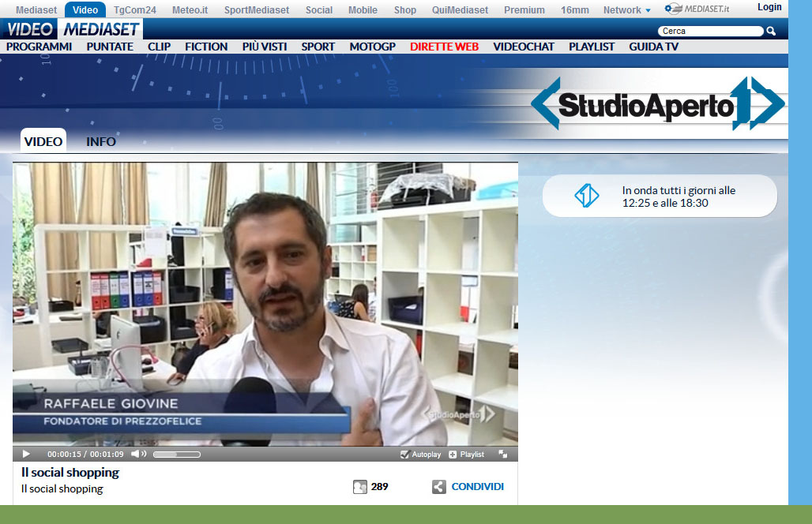
Task: Play the video with the play button
Action: point(26,455)
